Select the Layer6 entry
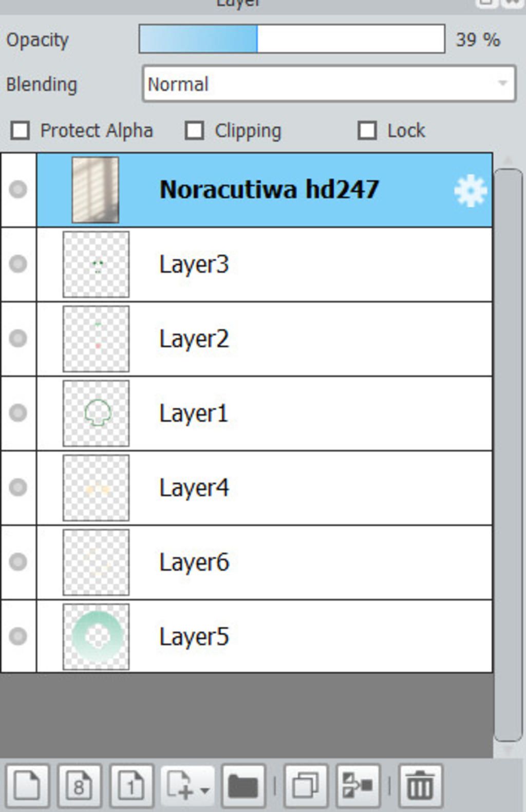526x812 pixels. pyautogui.click(x=265, y=562)
